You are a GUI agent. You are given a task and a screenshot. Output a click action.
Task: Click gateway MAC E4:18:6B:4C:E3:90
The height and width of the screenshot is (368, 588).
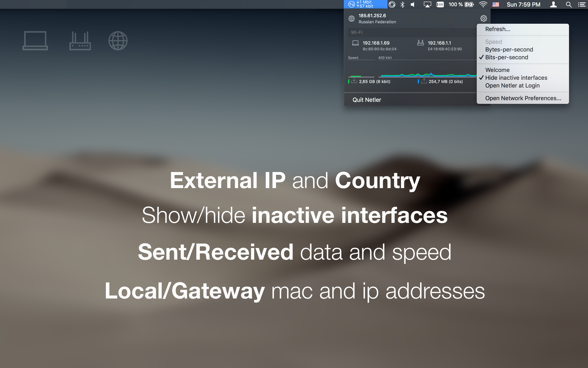[x=445, y=49]
